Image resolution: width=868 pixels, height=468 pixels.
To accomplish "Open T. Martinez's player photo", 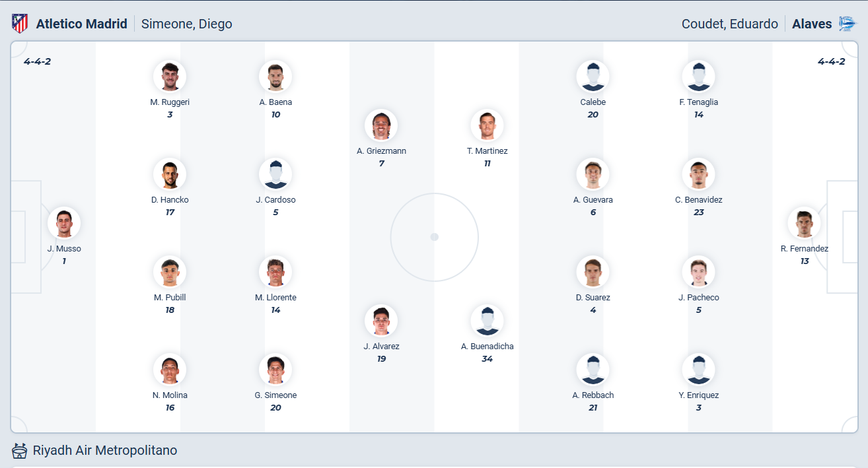I will click(487, 125).
